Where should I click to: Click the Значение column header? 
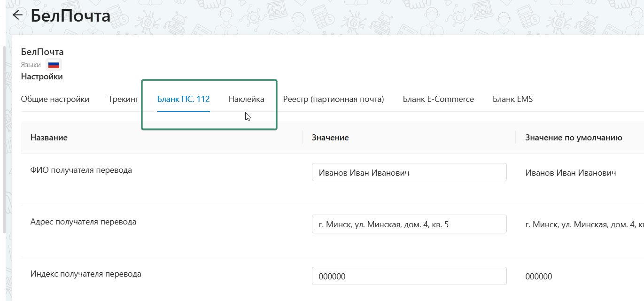(330, 138)
